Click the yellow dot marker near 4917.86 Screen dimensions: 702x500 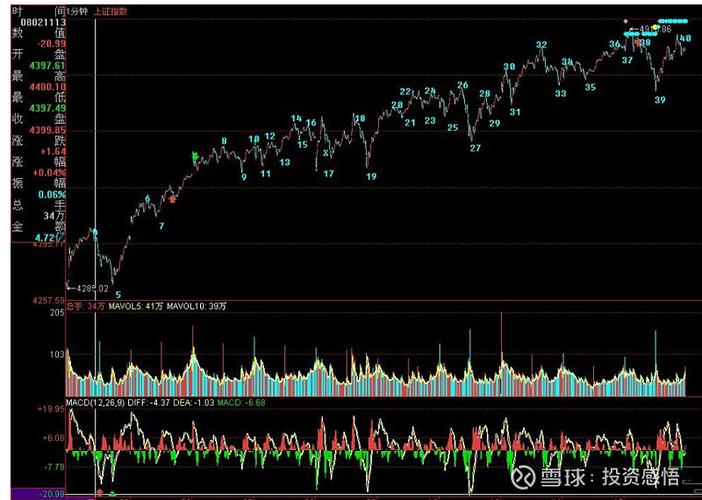pyautogui.click(x=656, y=28)
